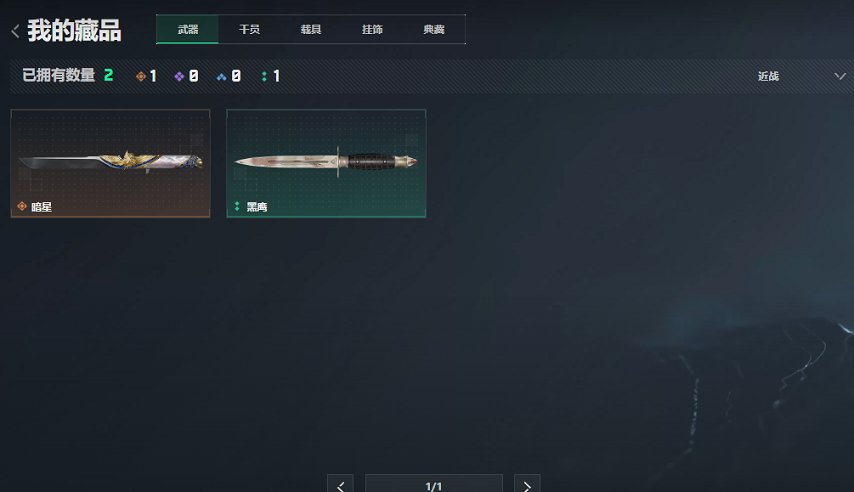Click the green rarity badge on 黑鹰 card
854x492 pixels.
[x=237, y=206]
